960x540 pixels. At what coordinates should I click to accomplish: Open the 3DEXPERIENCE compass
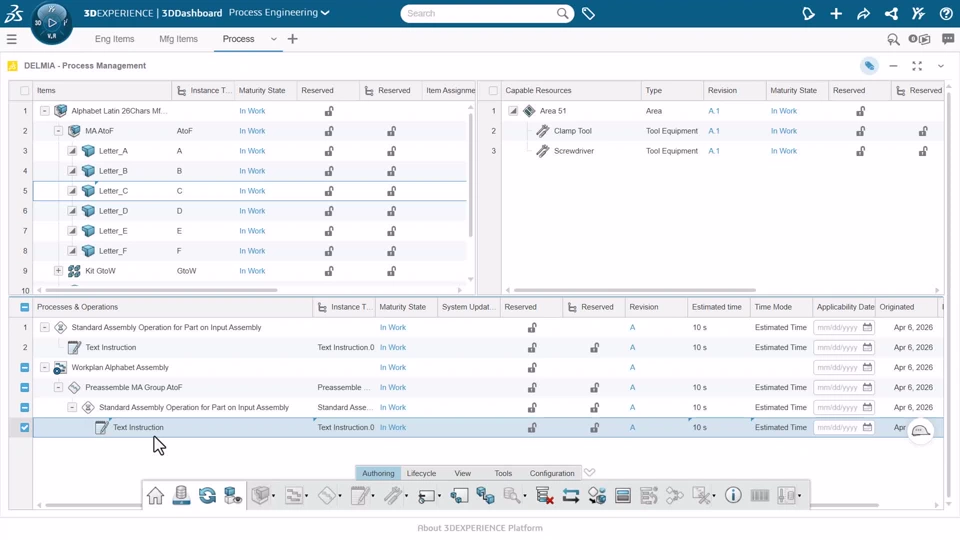click(51, 23)
